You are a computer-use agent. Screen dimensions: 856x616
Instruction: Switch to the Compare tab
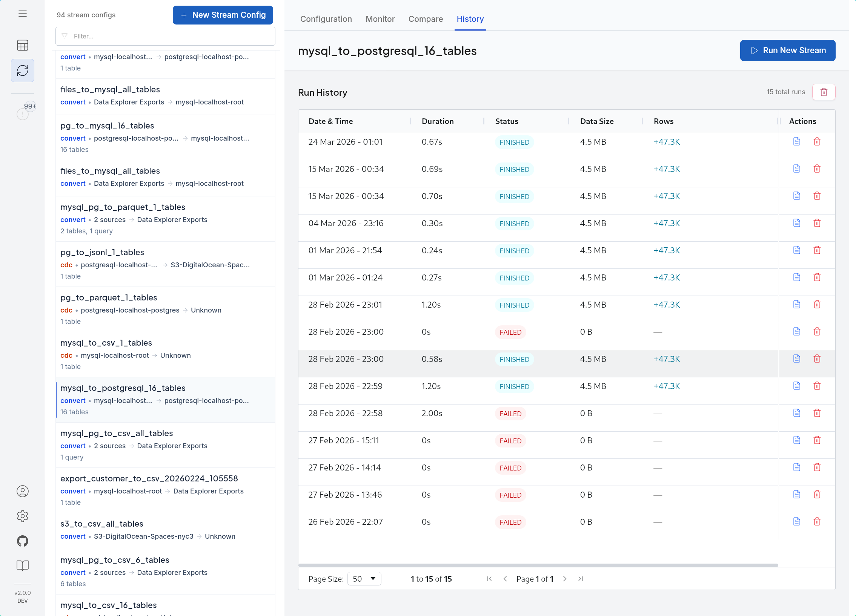[x=426, y=19]
